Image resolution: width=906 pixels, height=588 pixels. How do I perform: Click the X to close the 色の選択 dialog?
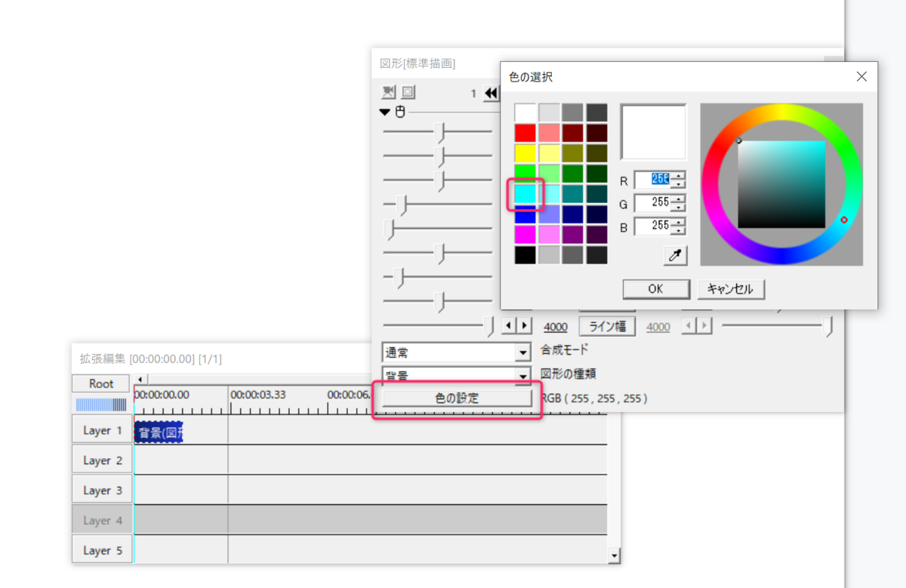tap(861, 75)
